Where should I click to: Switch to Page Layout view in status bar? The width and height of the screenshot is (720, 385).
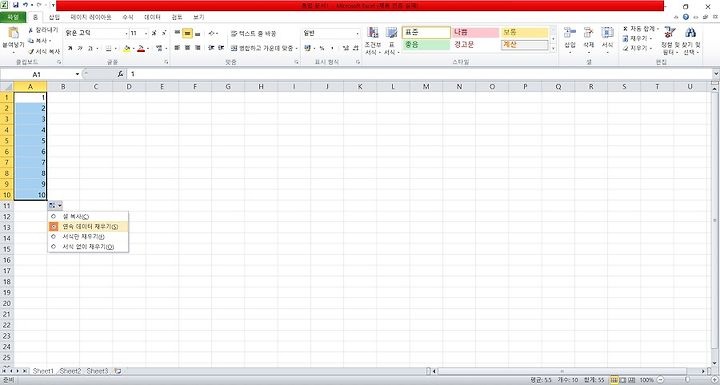point(623,380)
